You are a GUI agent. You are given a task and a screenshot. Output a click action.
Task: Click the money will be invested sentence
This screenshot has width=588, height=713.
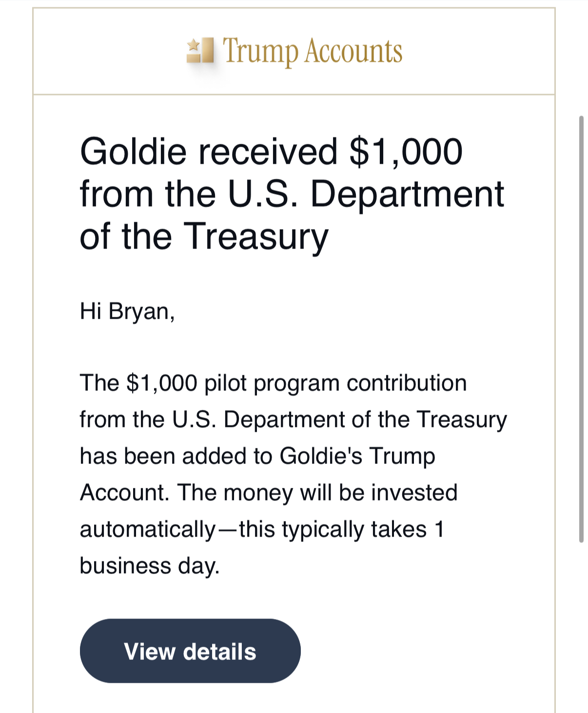317,493
